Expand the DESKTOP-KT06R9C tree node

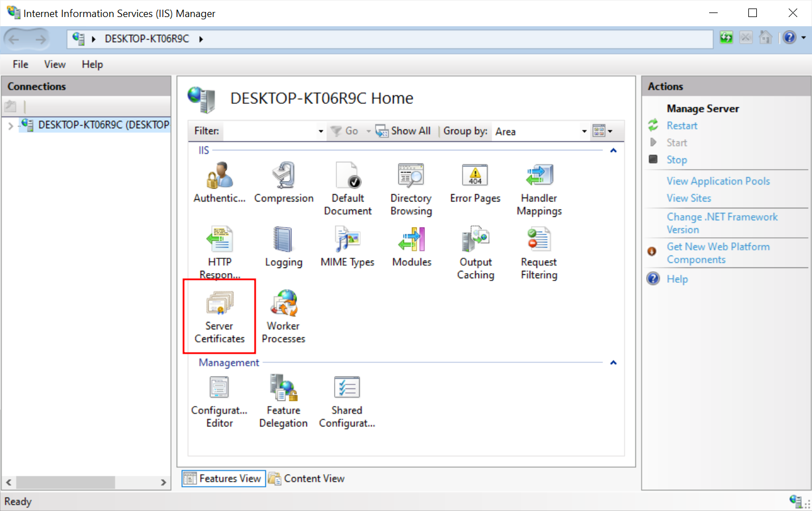coord(10,125)
